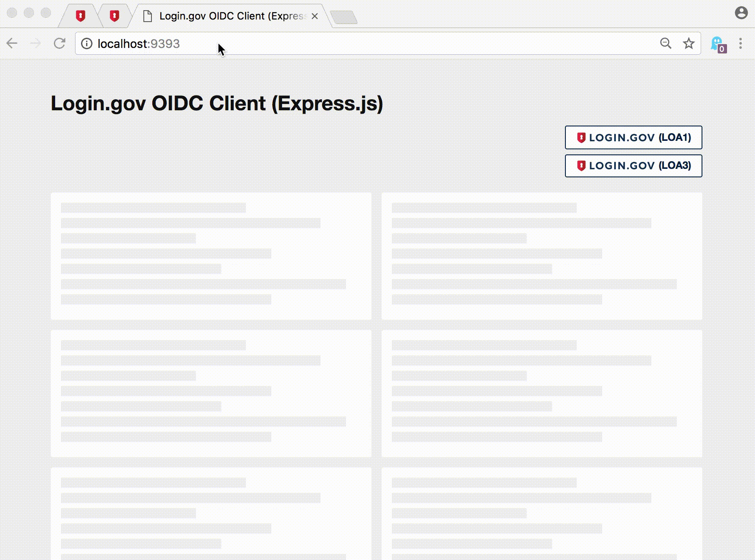Image resolution: width=755 pixels, height=560 pixels.
Task: Sign in with LOGIN.GOV (LOA3) button
Action: click(x=633, y=165)
